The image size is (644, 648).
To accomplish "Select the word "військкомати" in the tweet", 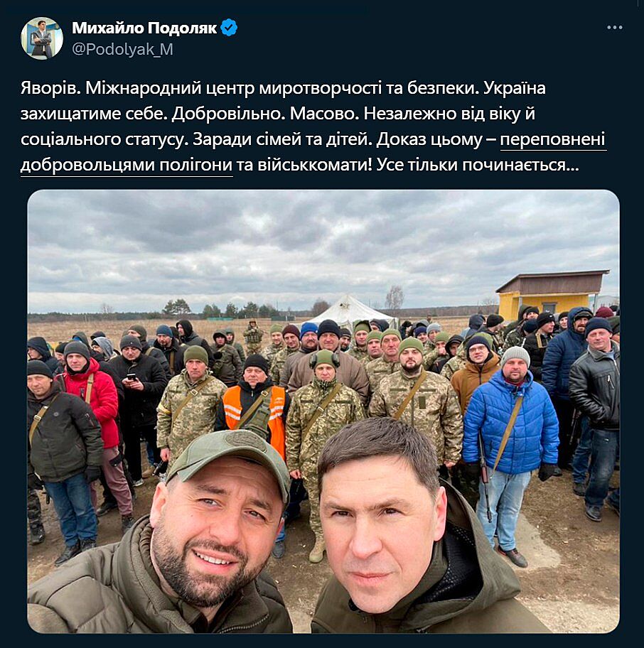I will pyautogui.click(x=311, y=165).
